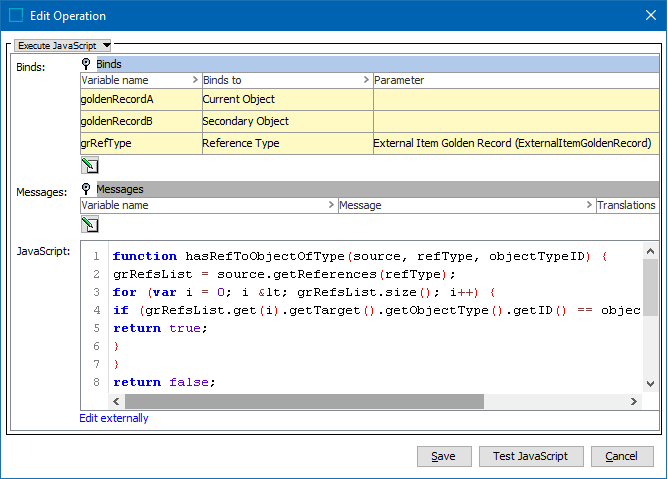
Task: Click the Edit Operation title bar icon
Action: coord(16,16)
